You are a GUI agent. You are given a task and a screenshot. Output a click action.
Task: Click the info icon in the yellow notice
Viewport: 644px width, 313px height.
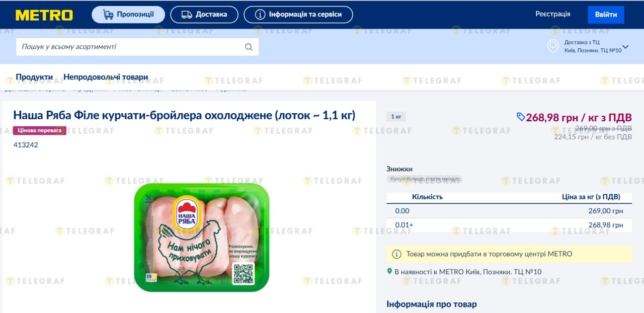[396, 254]
